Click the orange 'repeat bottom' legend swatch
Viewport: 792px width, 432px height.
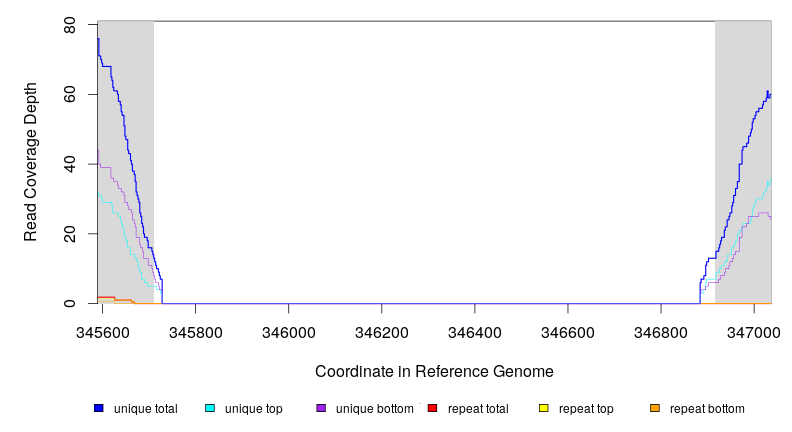[655, 408]
